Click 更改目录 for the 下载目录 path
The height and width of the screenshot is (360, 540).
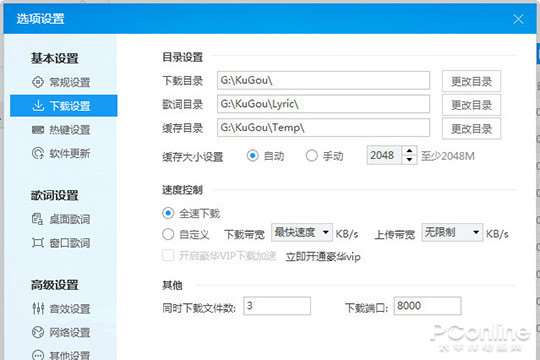tap(471, 81)
